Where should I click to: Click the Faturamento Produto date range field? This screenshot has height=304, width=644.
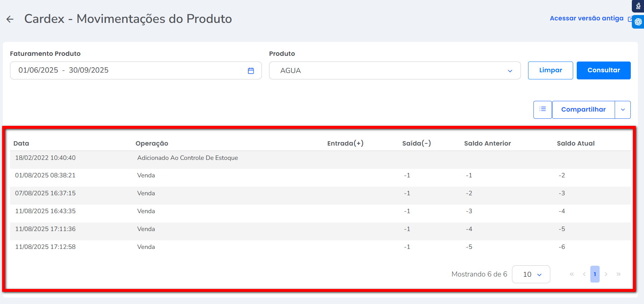(x=129, y=70)
